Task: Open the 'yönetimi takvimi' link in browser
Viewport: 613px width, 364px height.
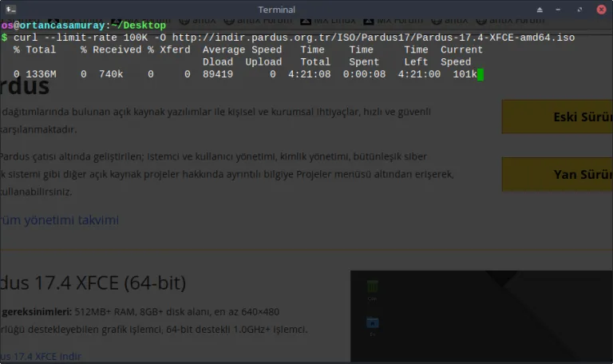Action: coord(72,220)
